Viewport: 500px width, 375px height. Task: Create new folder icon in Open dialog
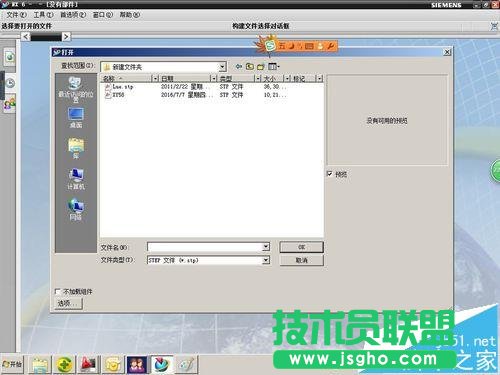click(x=261, y=66)
